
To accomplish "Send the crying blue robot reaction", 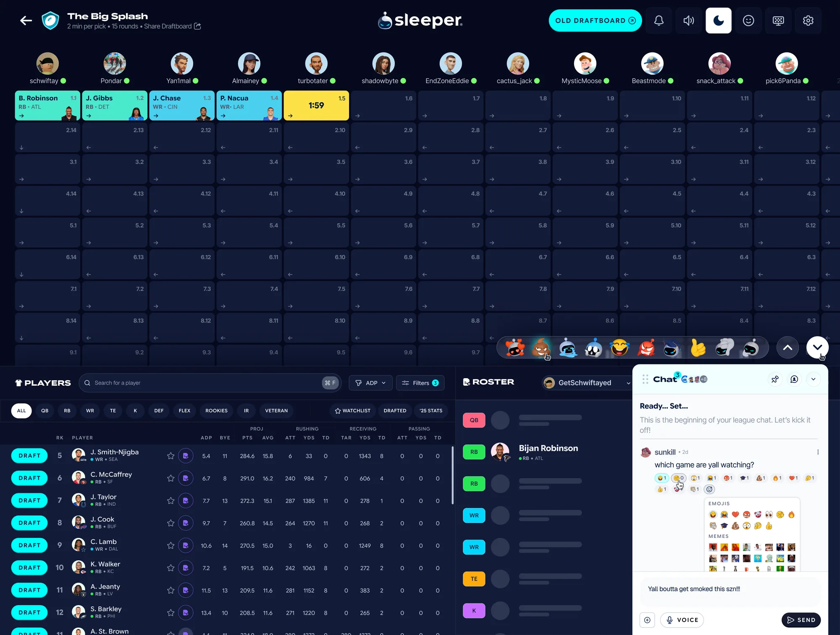I will 567,348.
